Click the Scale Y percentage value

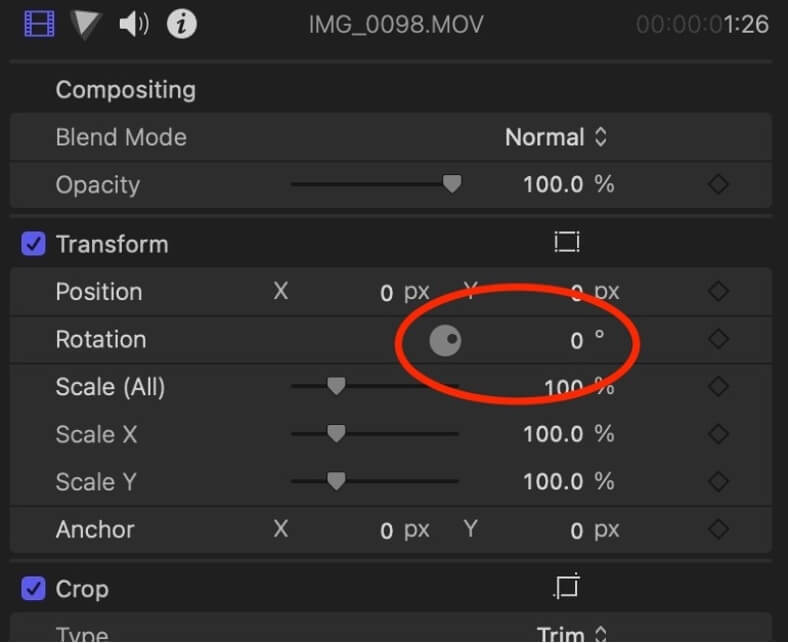click(x=555, y=482)
